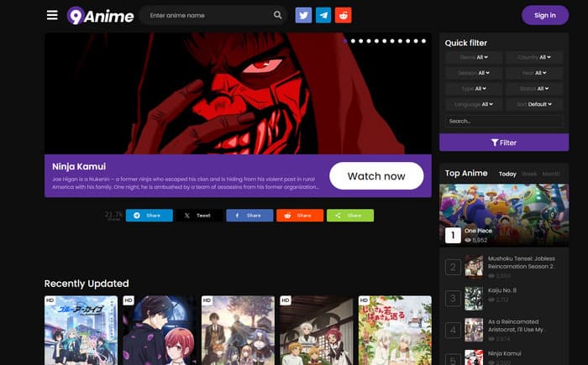The width and height of the screenshot is (588, 365).
Task: Open the second Recently Updated poster with moon
Action: 160,330
